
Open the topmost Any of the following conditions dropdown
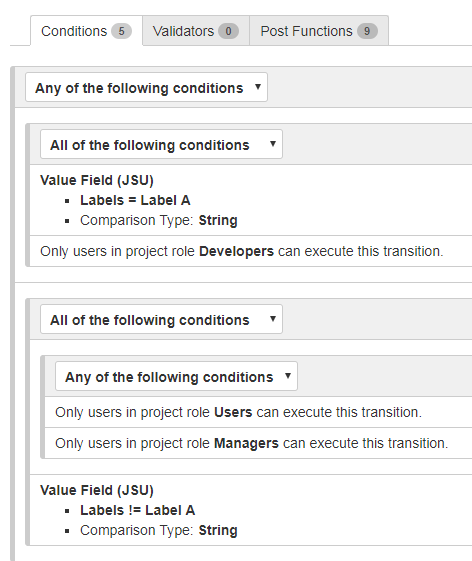click(146, 87)
